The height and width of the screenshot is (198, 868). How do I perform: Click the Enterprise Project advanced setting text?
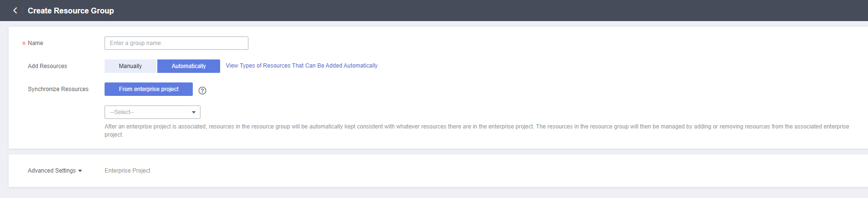click(128, 171)
